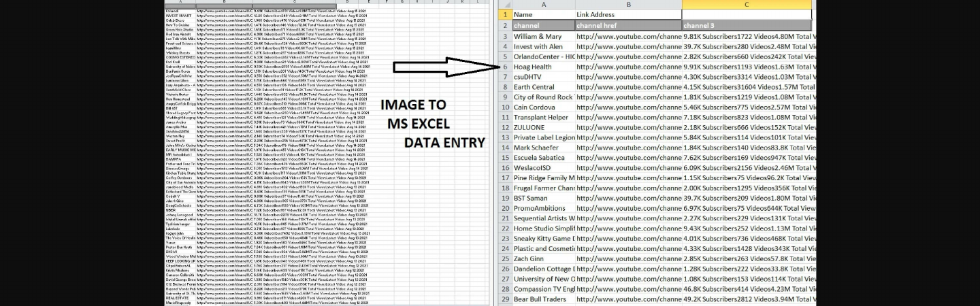Select the 'Private Label Legion' cell
Viewport: 980px width, 306px height.
coord(543,137)
